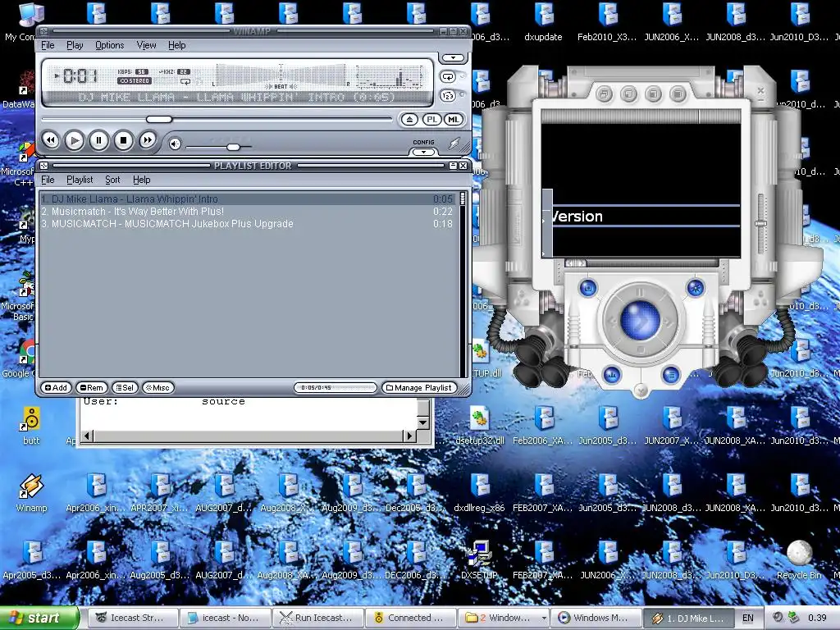Open Playlist Editor's Help menu
Screen dimensions: 840x630
click(x=141, y=180)
